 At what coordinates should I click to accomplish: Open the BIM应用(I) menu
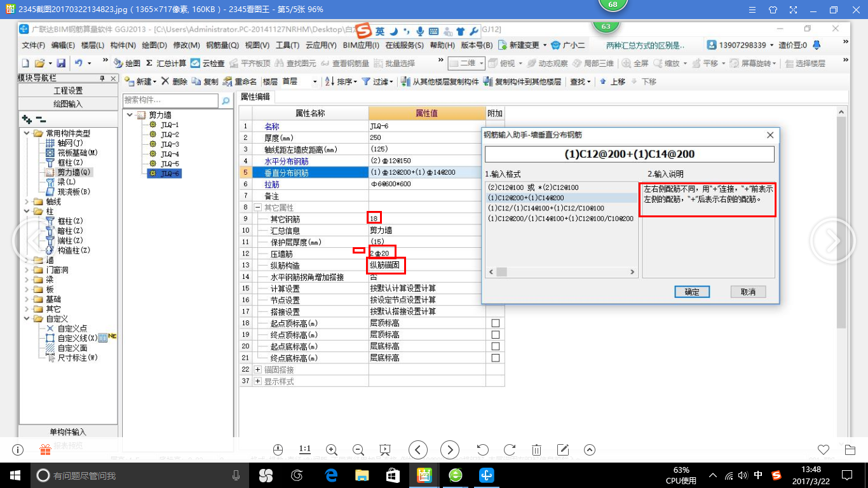click(x=362, y=45)
